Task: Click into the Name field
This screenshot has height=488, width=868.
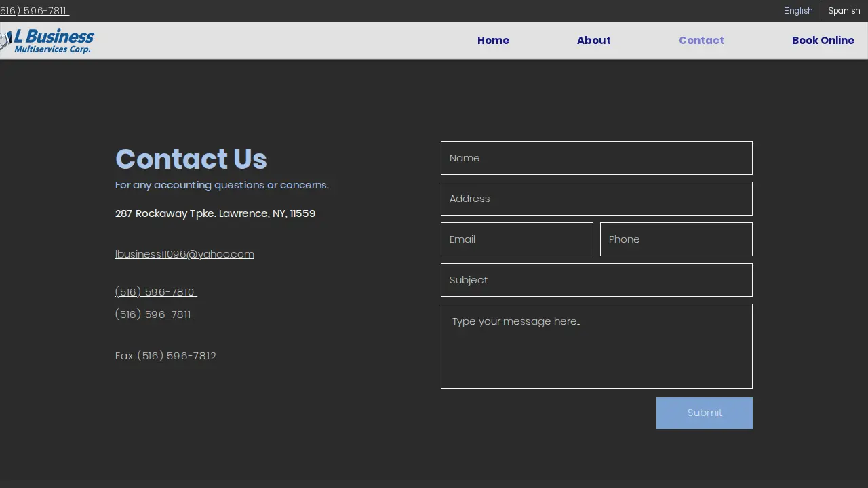Action: pyautogui.click(x=597, y=158)
